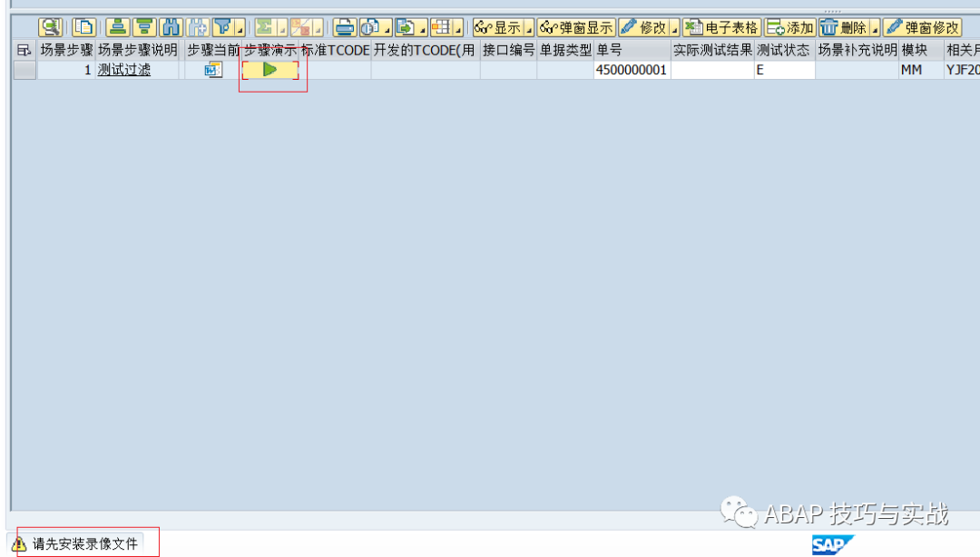Click the 接口编号 column header

click(509, 50)
